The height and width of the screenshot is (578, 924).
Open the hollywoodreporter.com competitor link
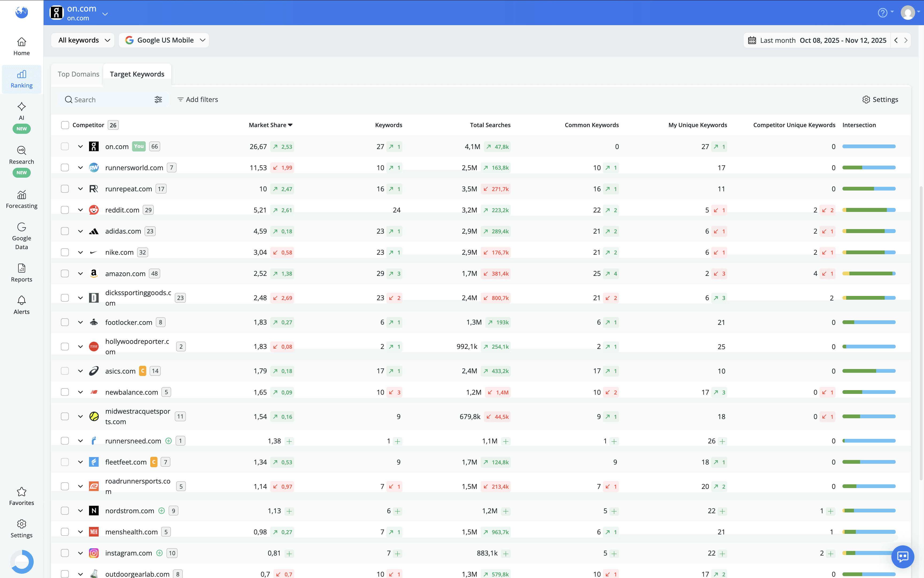(137, 346)
